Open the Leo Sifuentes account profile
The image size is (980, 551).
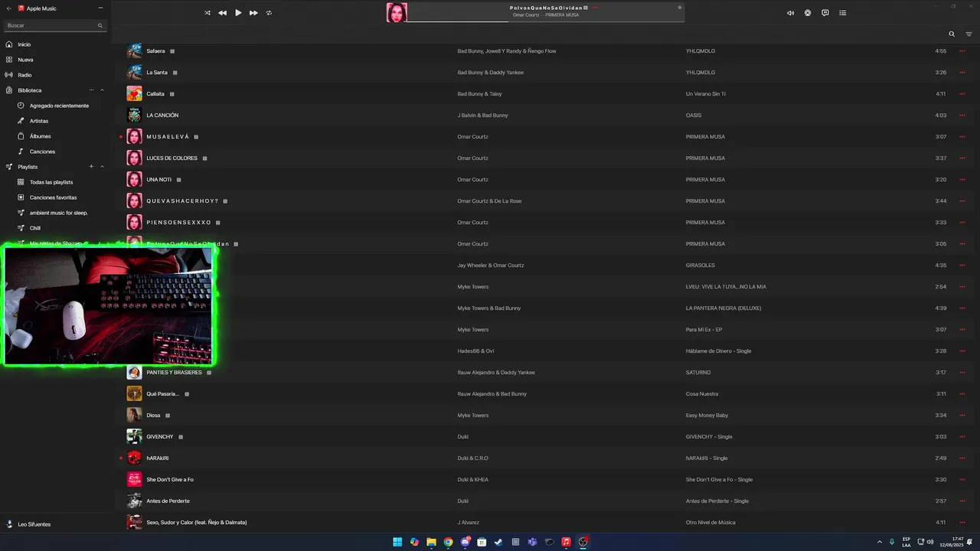[34, 524]
